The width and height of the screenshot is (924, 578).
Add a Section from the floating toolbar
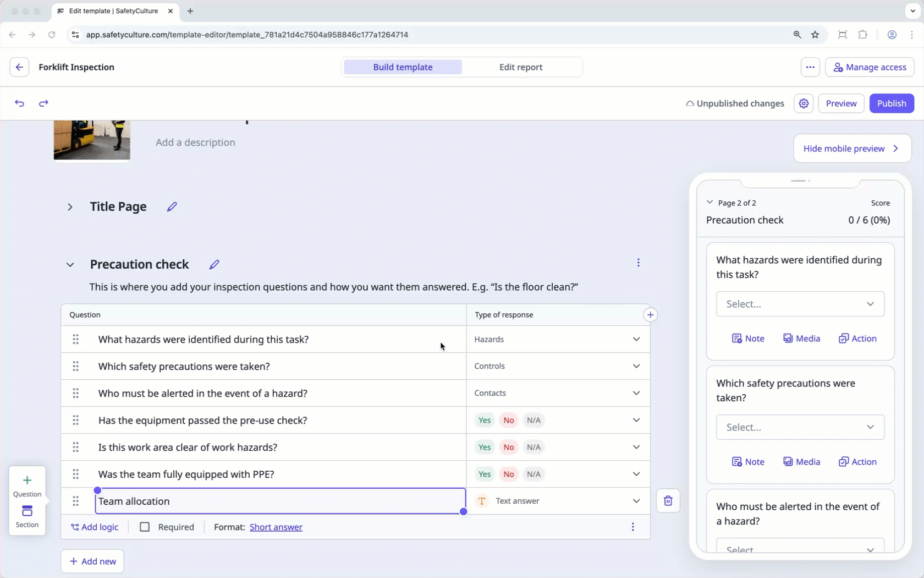click(x=27, y=517)
